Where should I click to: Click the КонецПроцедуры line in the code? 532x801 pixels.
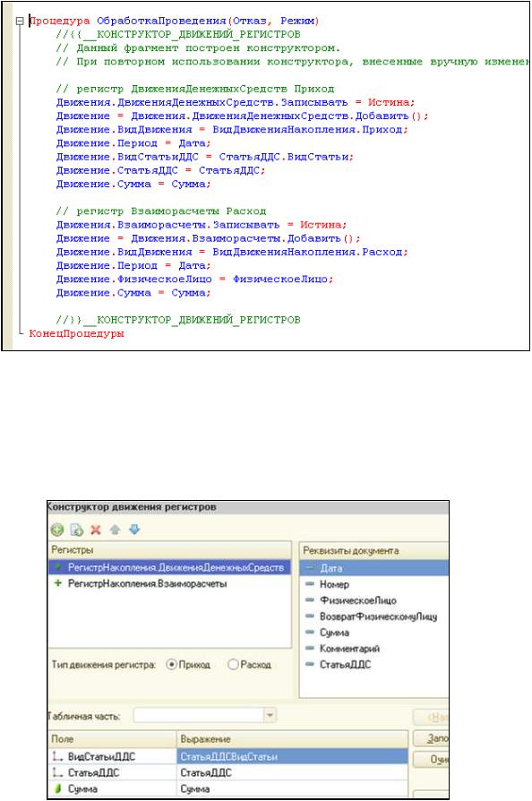tap(77, 333)
